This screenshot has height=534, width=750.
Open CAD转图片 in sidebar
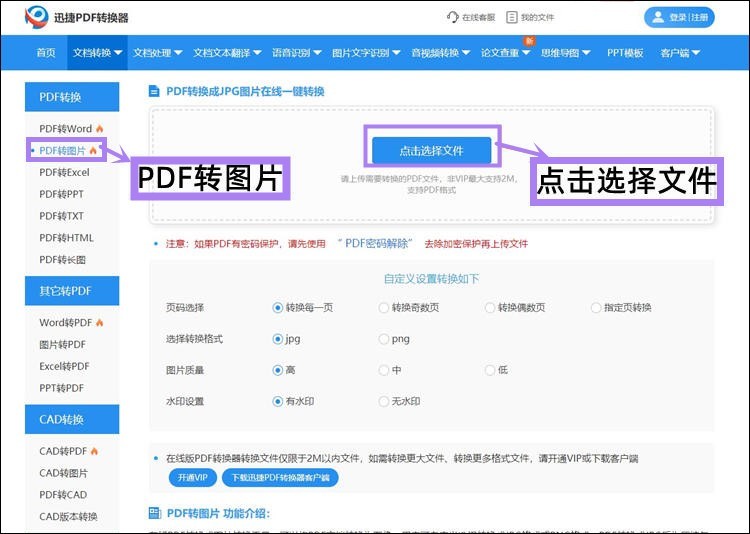[63, 473]
